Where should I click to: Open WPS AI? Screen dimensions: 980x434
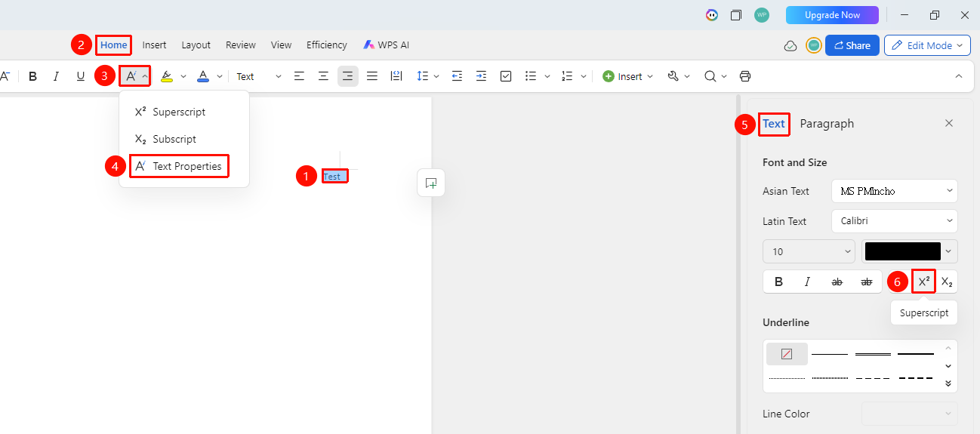pos(386,45)
